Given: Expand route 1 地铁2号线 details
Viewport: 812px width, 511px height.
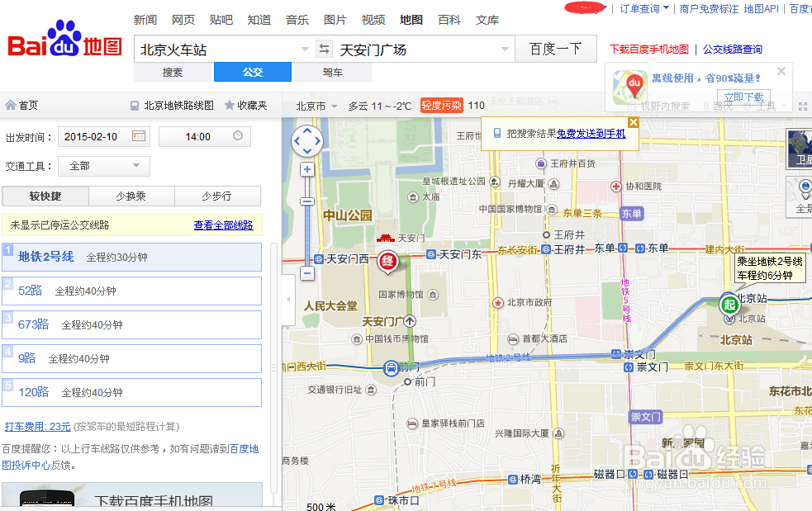Looking at the screenshot, I should [132, 257].
